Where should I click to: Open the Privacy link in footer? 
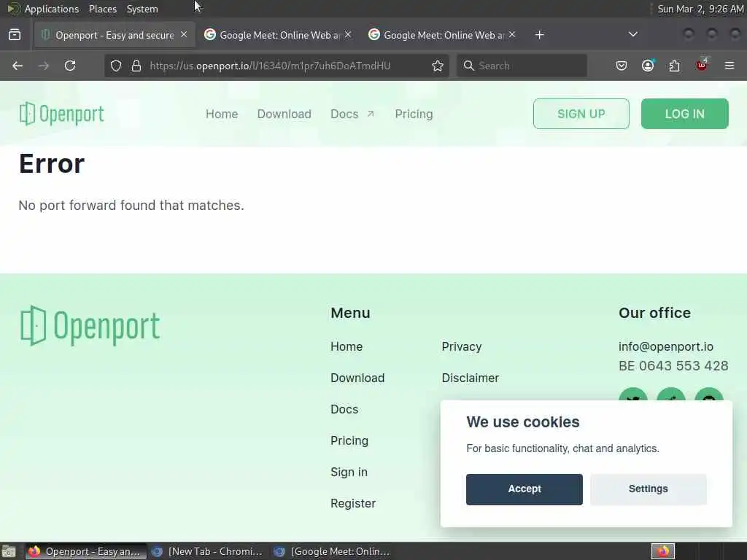[461, 346]
